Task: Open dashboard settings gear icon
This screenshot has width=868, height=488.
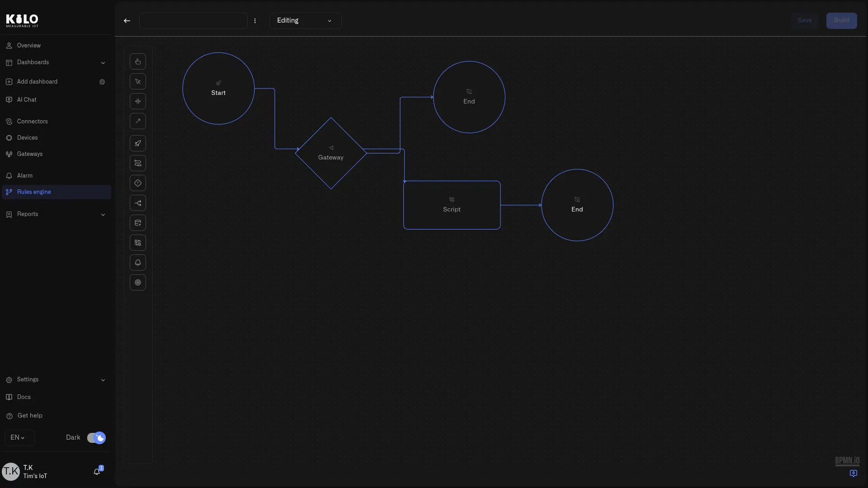Action: 102,82
